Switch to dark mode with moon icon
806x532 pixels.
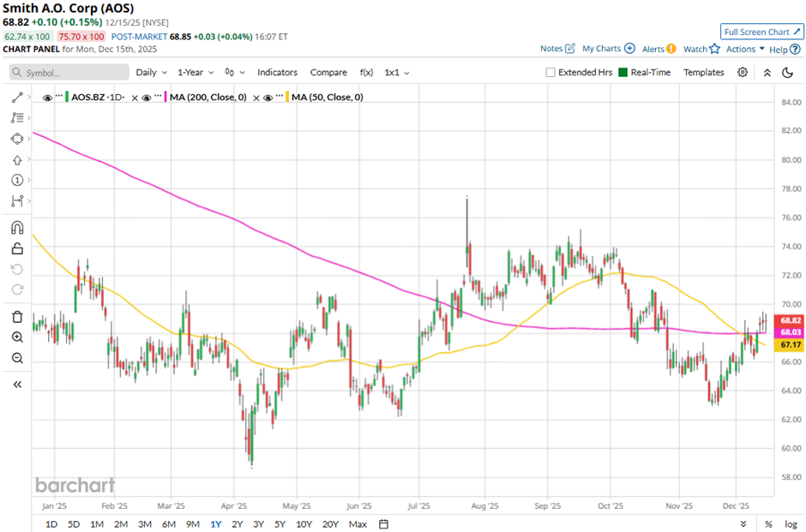(x=788, y=73)
